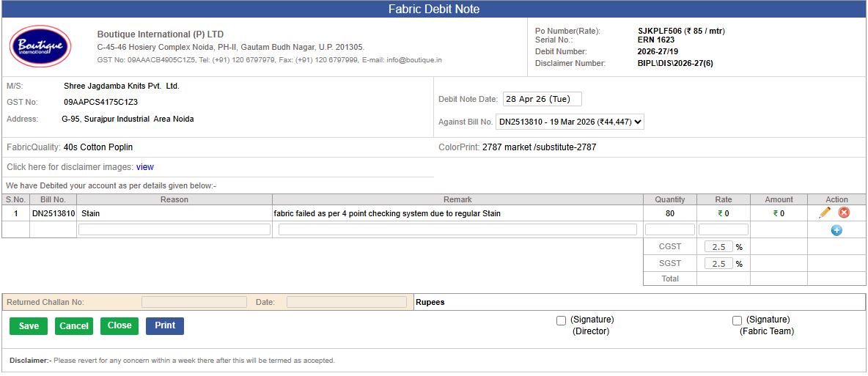868x376 pixels.
Task: Click the remark about 4 point checking
Action: [x=387, y=213]
